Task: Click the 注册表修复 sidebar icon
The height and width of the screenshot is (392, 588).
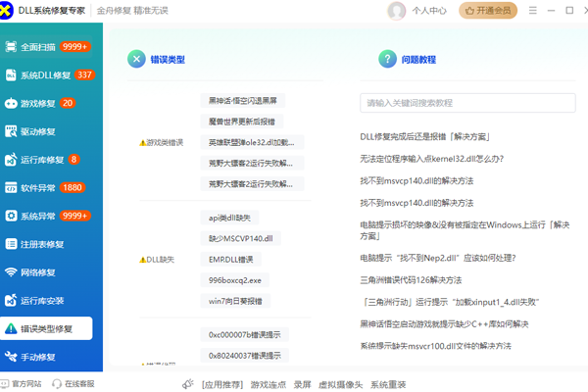Action: [12, 244]
